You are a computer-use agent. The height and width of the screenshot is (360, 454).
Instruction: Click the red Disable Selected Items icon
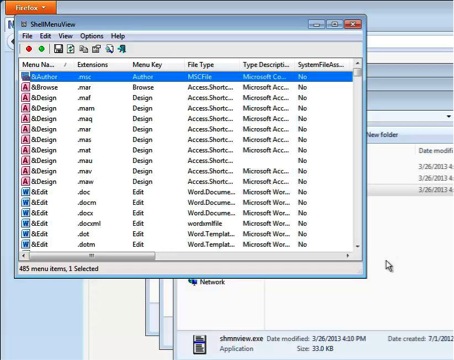(29, 49)
